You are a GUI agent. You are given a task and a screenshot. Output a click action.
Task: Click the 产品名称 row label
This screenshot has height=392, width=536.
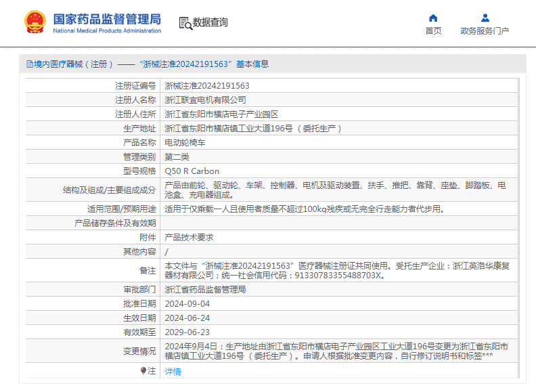click(x=139, y=143)
